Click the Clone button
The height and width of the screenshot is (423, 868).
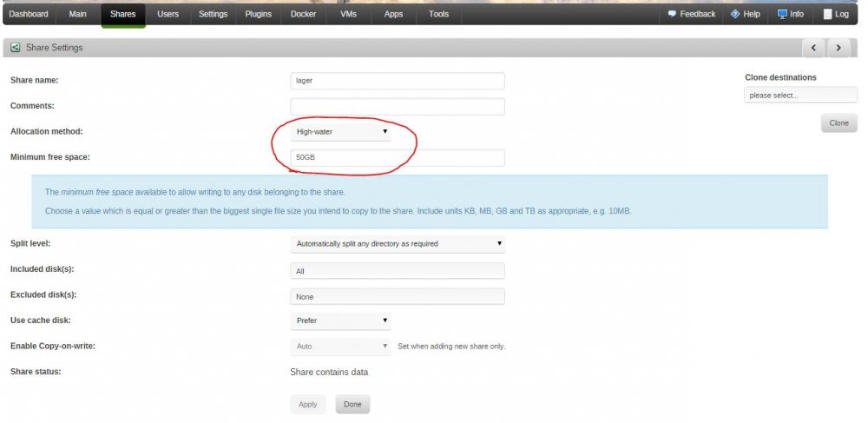pyautogui.click(x=838, y=123)
